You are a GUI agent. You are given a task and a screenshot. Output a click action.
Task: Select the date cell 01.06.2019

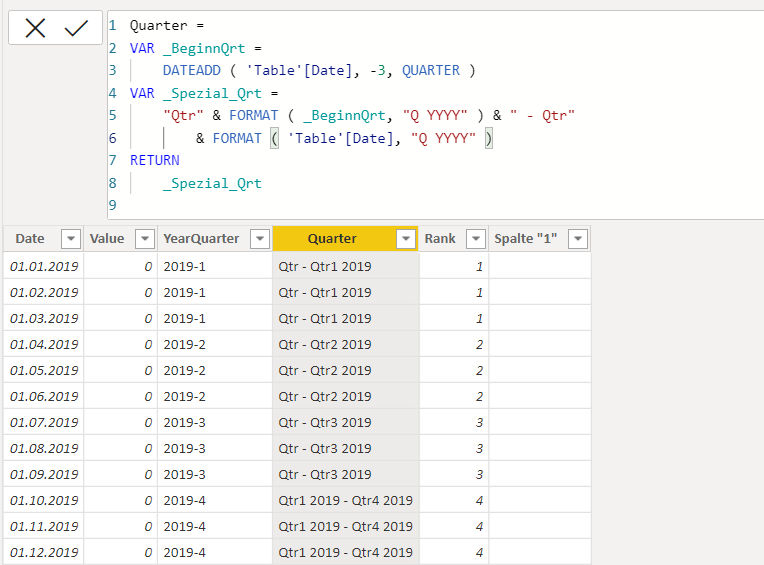[43, 396]
